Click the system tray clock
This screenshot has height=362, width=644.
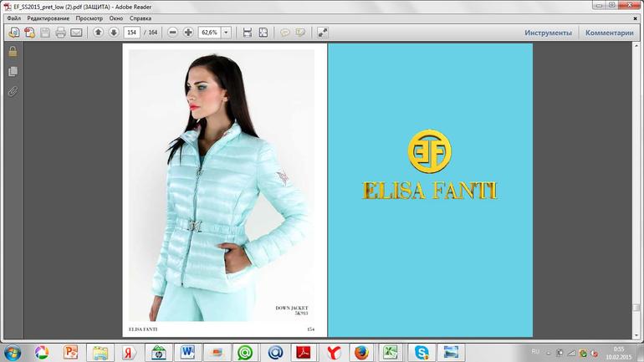[x=619, y=353]
